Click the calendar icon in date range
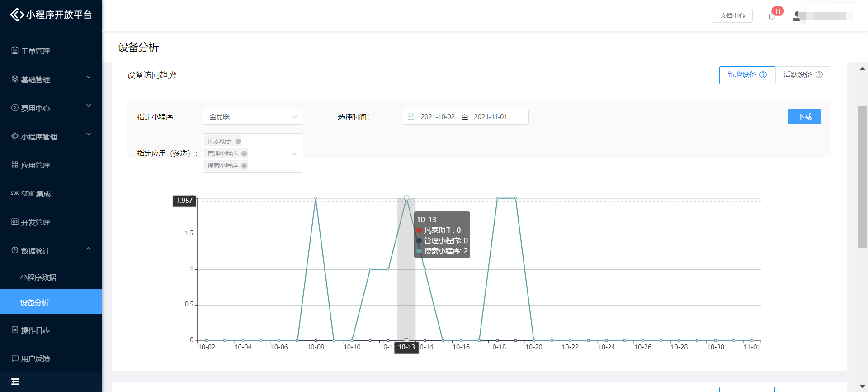 [411, 117]
